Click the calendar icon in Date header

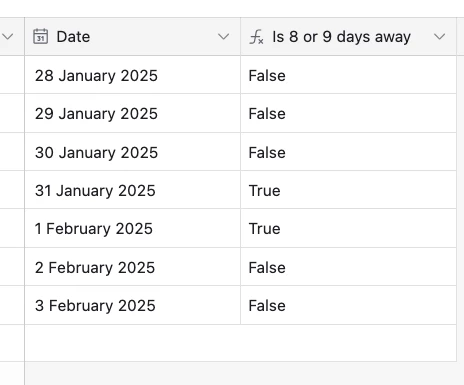tap(40, 37)
